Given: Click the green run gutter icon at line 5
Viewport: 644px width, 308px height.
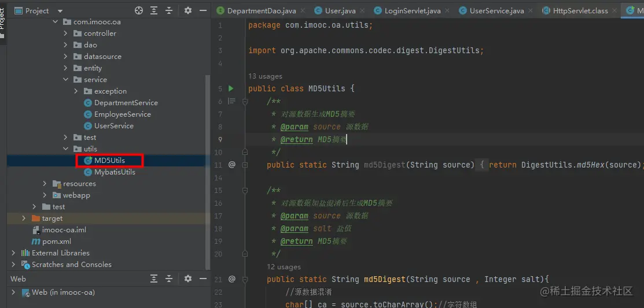Looking at the screenshot, I should point(231,88).
